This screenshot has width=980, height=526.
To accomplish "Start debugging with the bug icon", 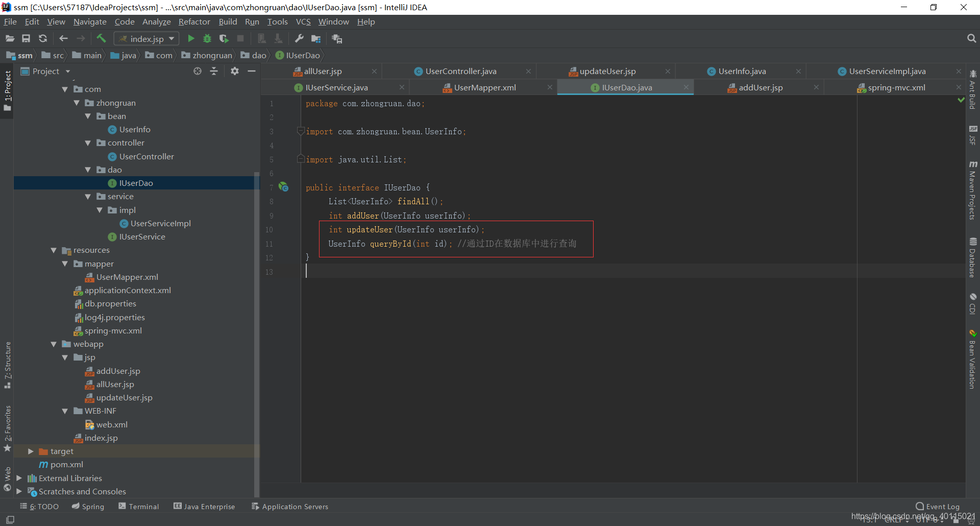I will click(207, 39).
